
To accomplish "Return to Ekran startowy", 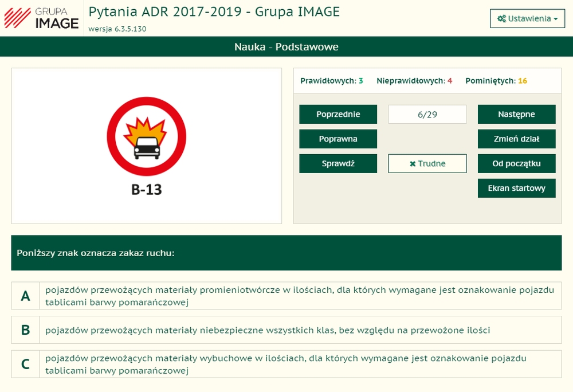I will [x=516, y=188].
